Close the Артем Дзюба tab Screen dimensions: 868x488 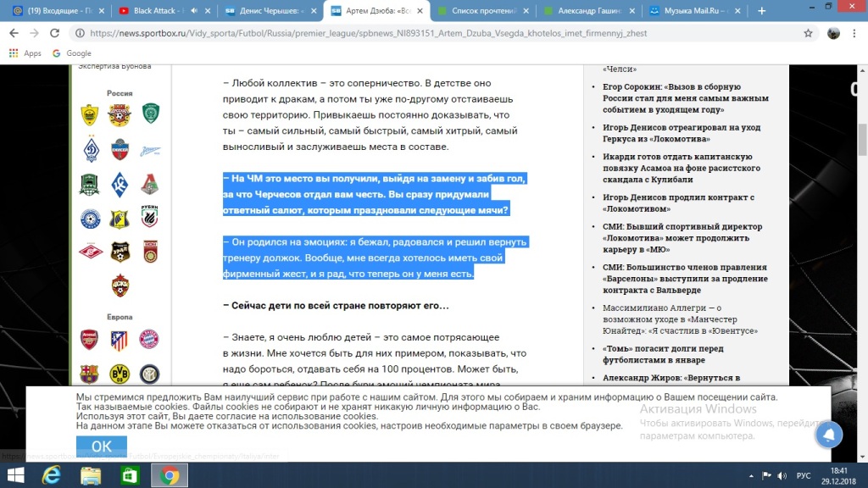420,10
